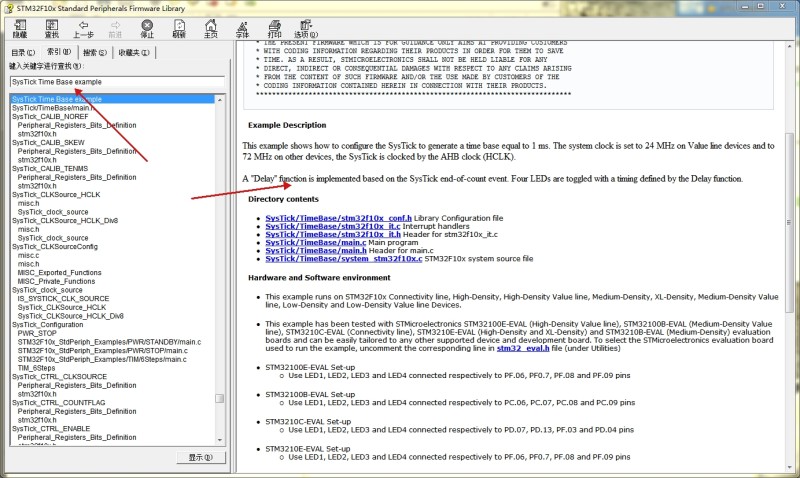Click the Hide (隐藏) toolbar icon
The width and height of the screenshot is (800, 478).
tap(20, 27)
